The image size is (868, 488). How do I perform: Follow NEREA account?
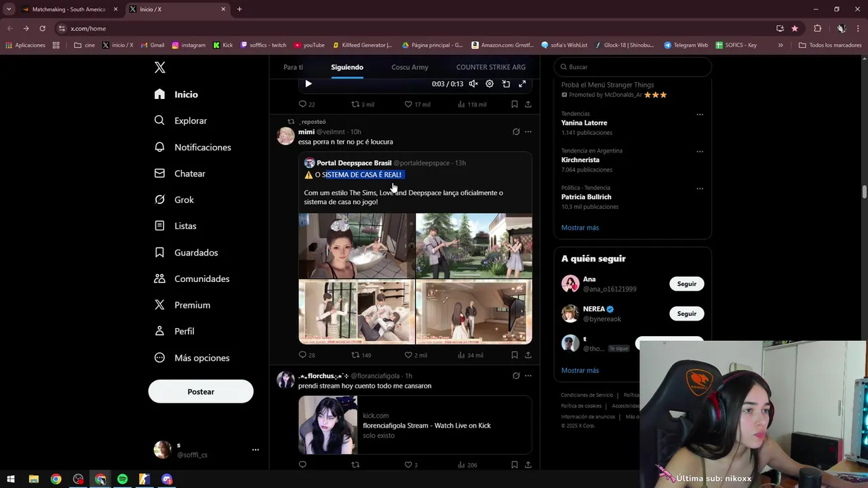click(686, 314)
